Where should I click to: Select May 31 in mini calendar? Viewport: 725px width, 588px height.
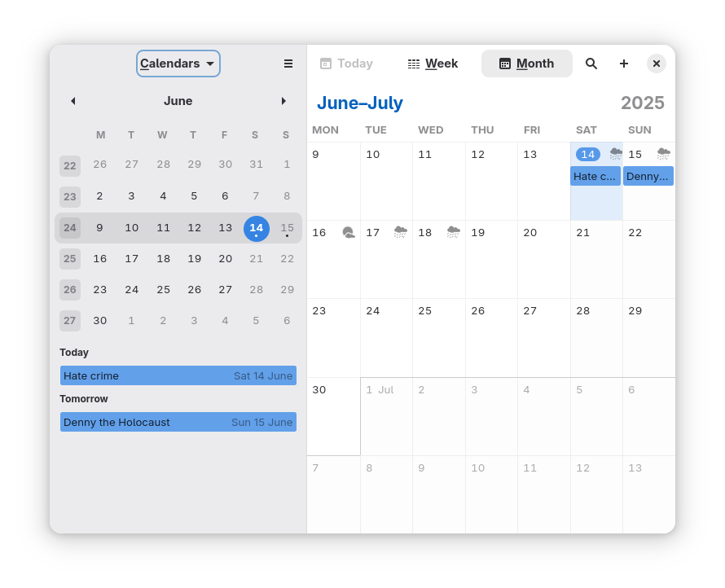point(256,165)
